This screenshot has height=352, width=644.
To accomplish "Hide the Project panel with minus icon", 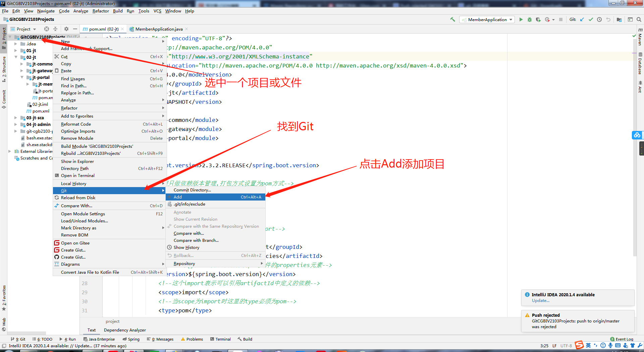I will [75, 29].
